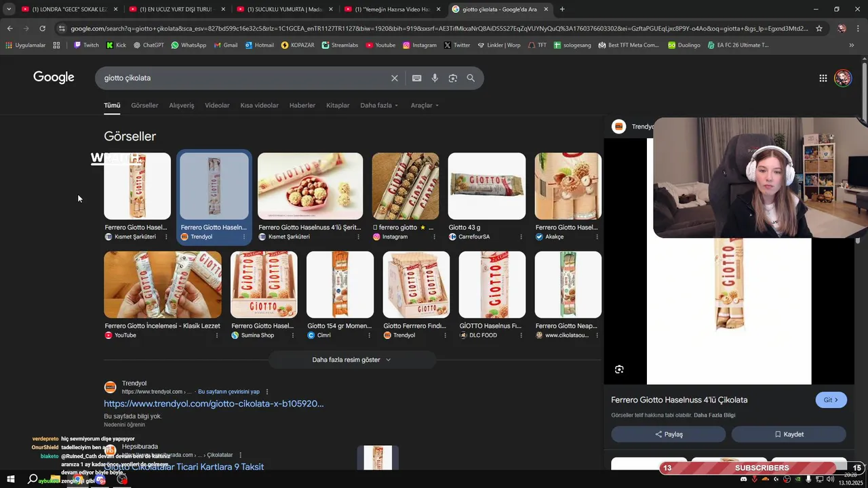Open the Kick bookmark
This screenshot has height=488, width=868.
[x=116, y=45]
